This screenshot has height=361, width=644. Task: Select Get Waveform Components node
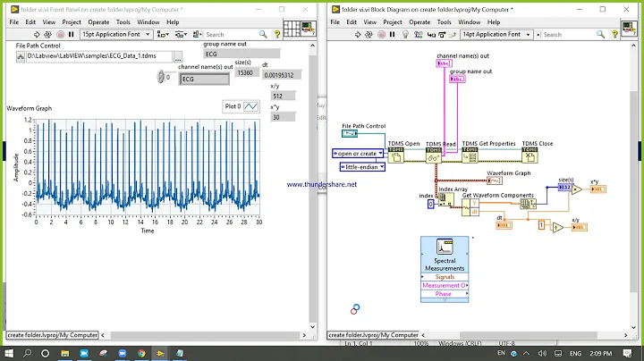coord(470,207)
